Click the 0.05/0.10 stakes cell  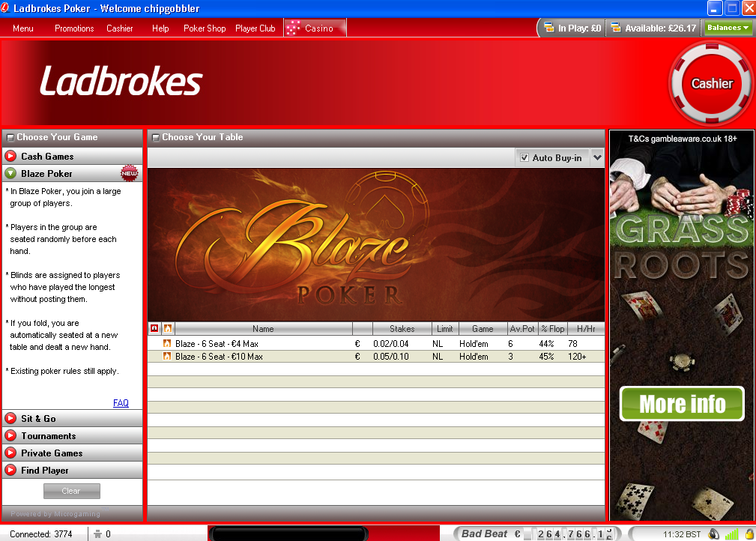coord(390,357)
